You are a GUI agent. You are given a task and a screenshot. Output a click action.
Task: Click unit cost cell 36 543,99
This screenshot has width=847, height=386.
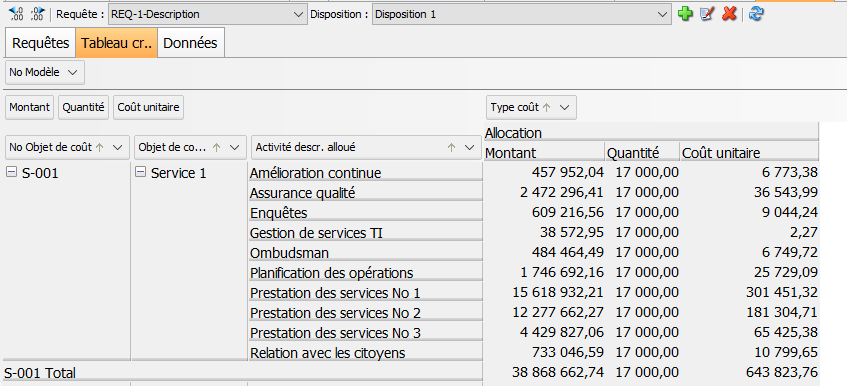[750, 192]
